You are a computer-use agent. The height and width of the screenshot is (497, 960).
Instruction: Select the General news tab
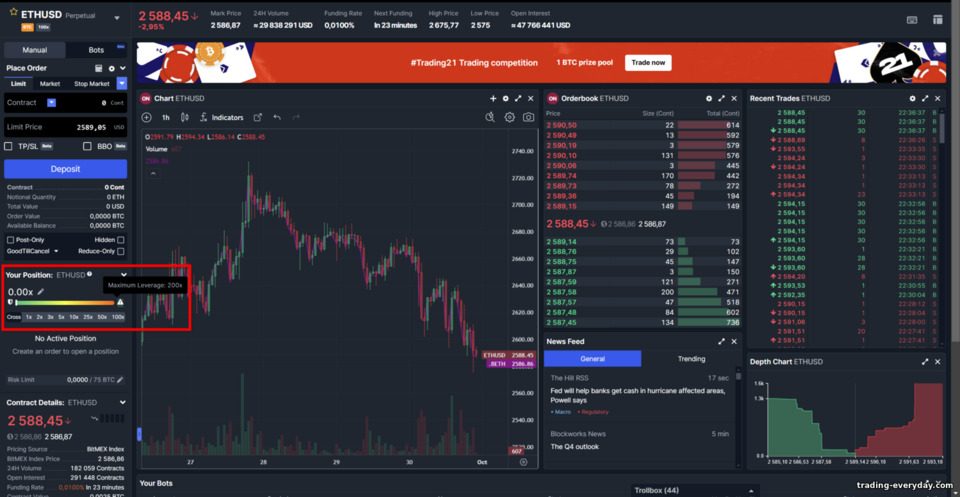(593, 359)
